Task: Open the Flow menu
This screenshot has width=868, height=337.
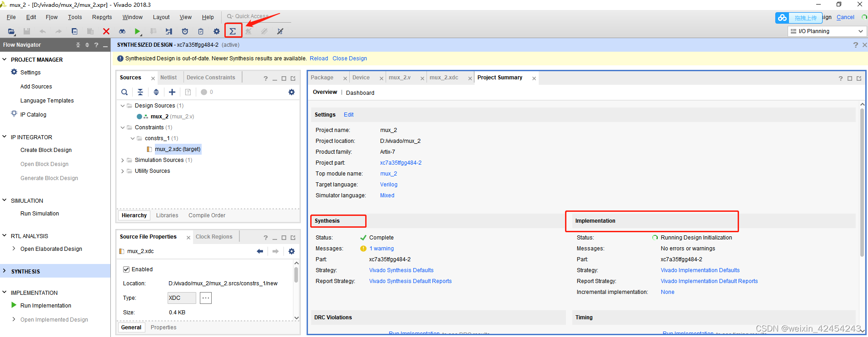Action: [x=51, y=17]
